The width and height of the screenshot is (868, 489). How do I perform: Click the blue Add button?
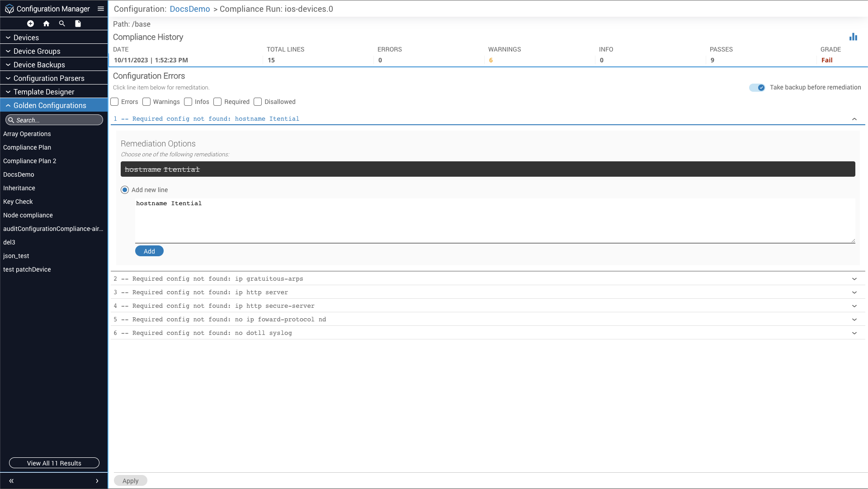point(149,251)
